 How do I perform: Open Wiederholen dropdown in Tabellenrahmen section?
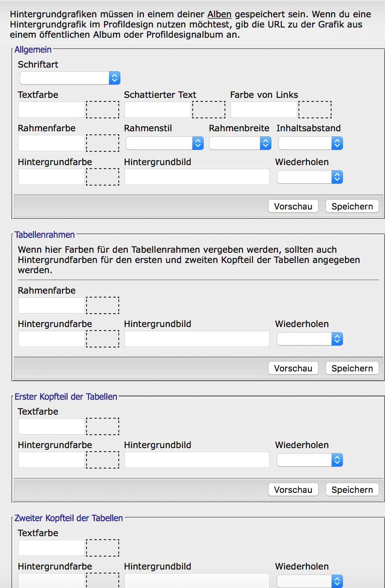(309, 339)
